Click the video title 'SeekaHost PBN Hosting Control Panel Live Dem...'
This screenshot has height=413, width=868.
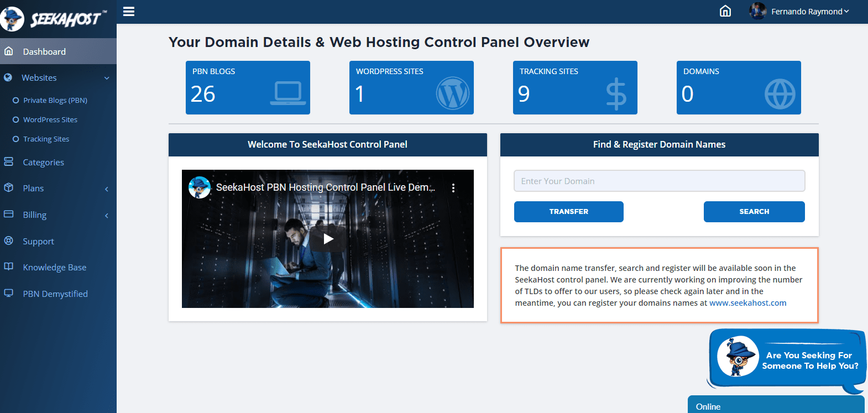coord(326,187)
